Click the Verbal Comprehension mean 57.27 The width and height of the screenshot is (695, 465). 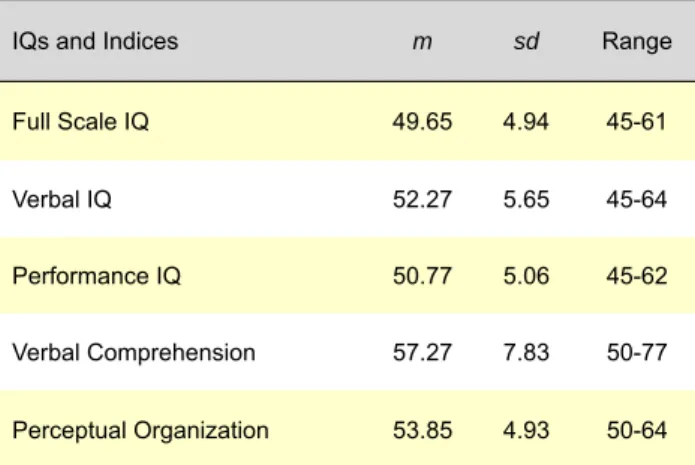(x=422, y=353)
